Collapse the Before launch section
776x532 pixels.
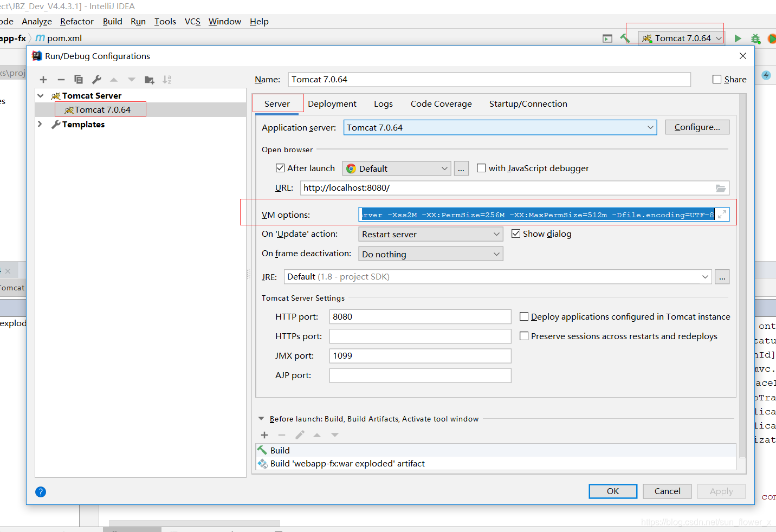tap(261, 419)
